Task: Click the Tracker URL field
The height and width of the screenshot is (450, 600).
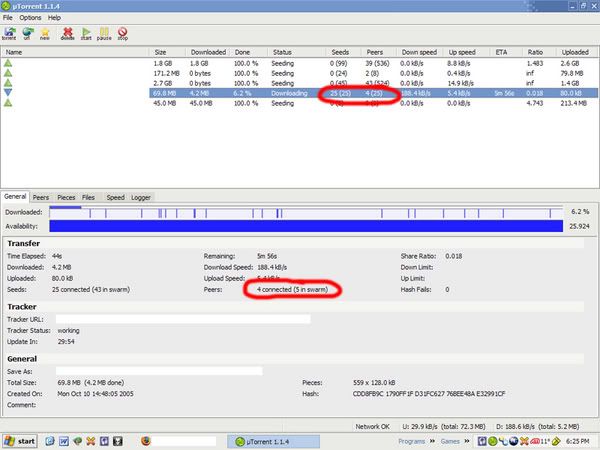Action: [x=183, y=319]
